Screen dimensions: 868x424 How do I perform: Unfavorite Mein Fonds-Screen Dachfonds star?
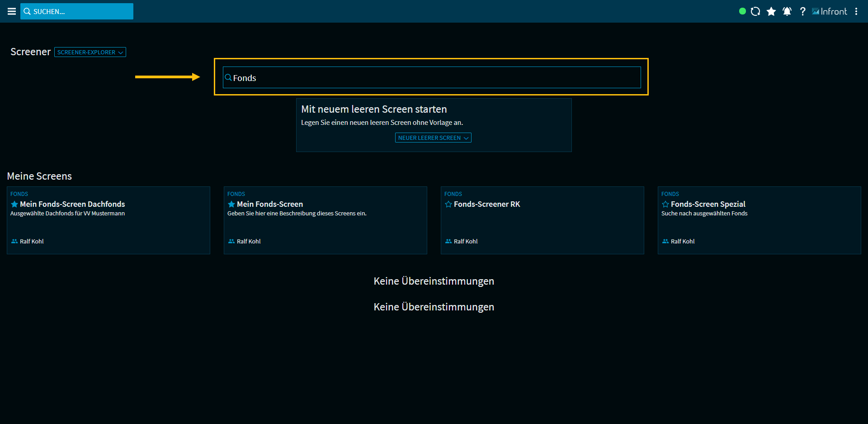point(14,204)
